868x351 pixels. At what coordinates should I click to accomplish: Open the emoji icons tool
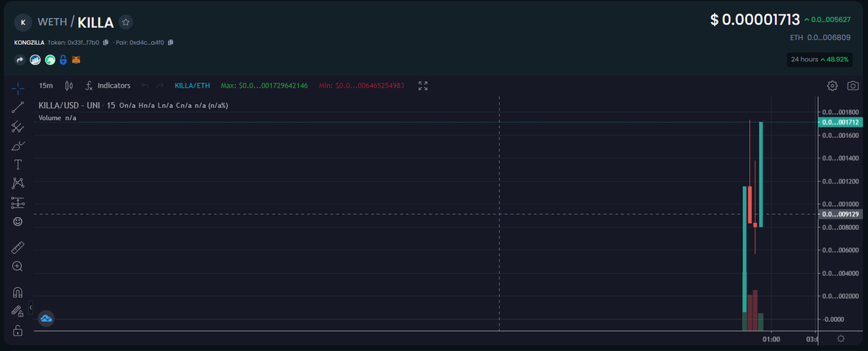click(18, 221)
